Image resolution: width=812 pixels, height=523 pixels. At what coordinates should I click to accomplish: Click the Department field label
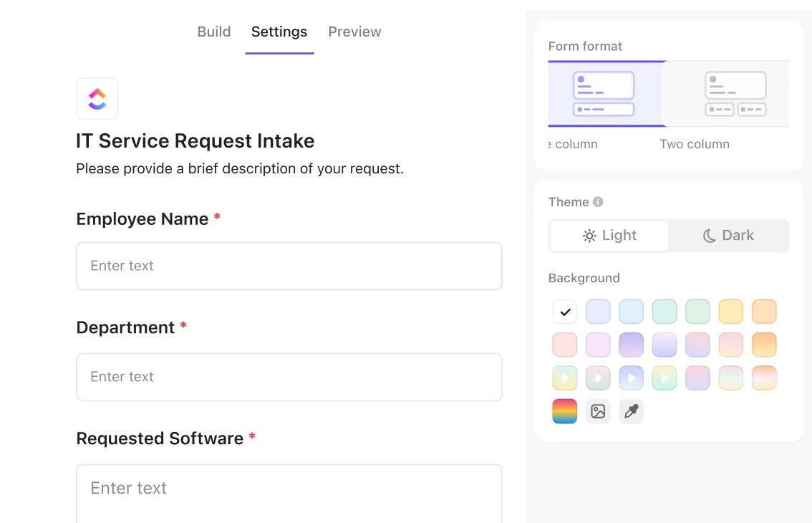coord(125,327)
